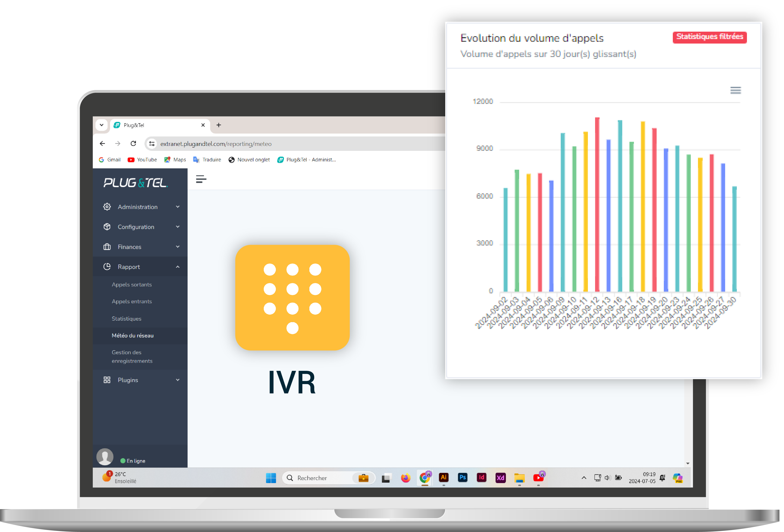Close the Plug&Tel browser tab

point(203,125)
